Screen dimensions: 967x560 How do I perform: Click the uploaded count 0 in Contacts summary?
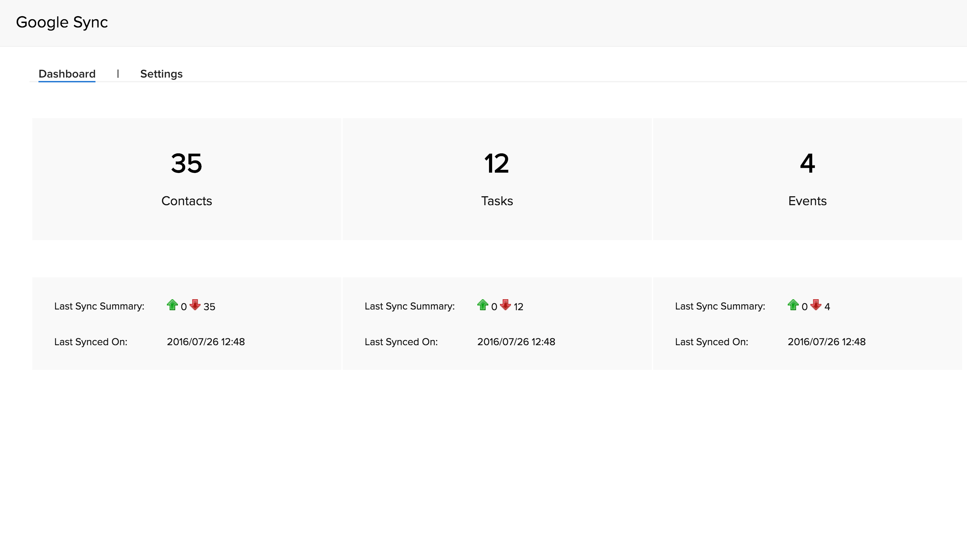(184, 307)
